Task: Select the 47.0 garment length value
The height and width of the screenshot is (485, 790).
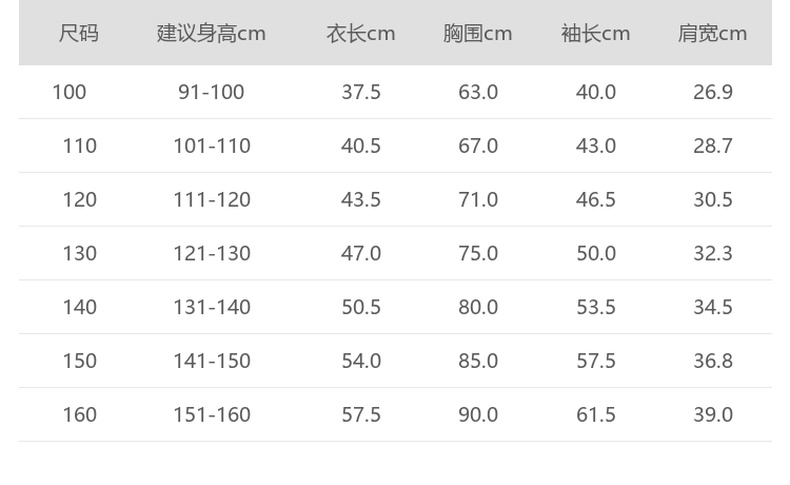Action: [x=361, y=253]
